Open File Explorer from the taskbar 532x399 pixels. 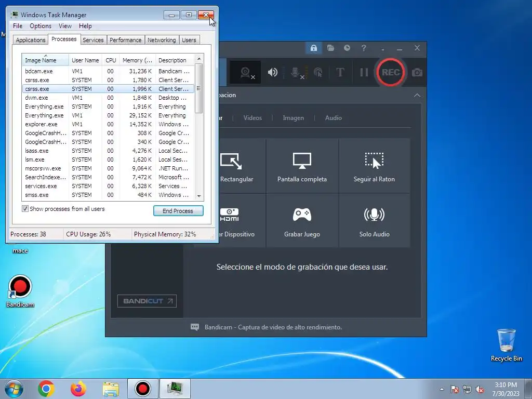[111, 389]
